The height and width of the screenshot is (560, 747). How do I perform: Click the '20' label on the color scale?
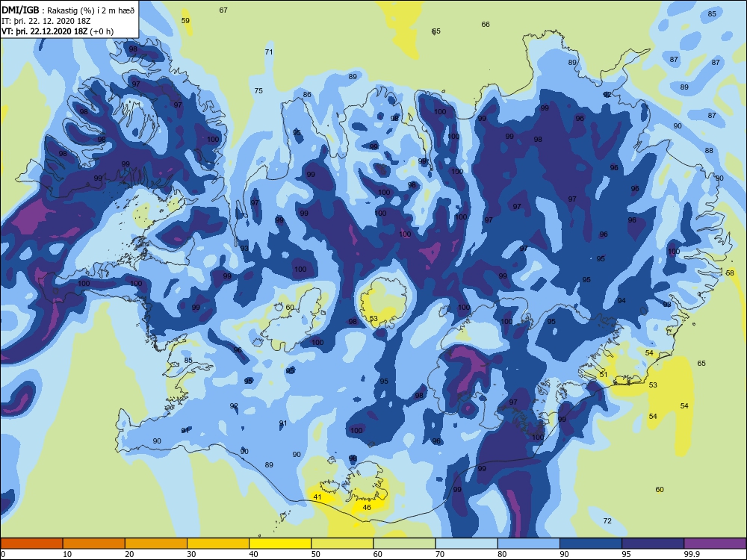tap(129, 554)
